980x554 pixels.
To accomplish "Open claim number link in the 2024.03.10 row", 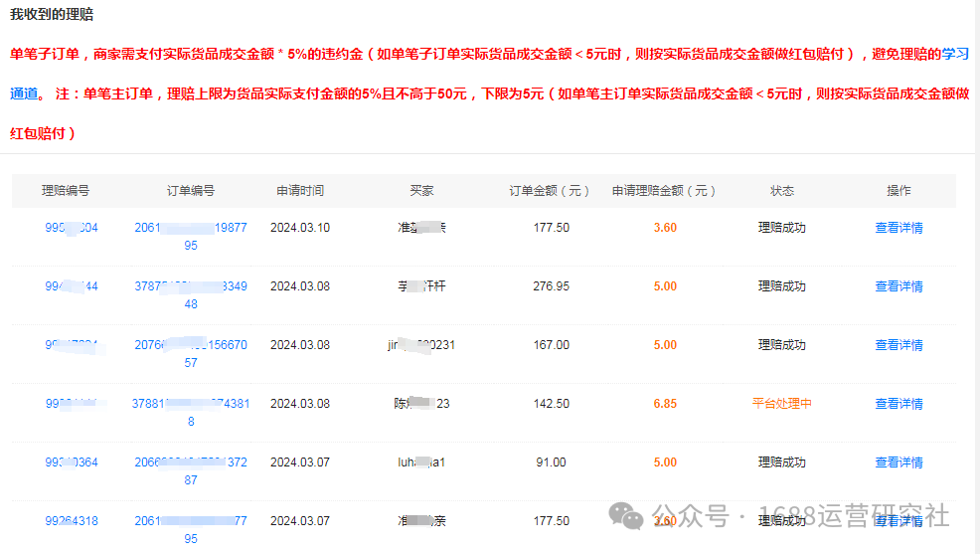I will click(x=72, y=228).
